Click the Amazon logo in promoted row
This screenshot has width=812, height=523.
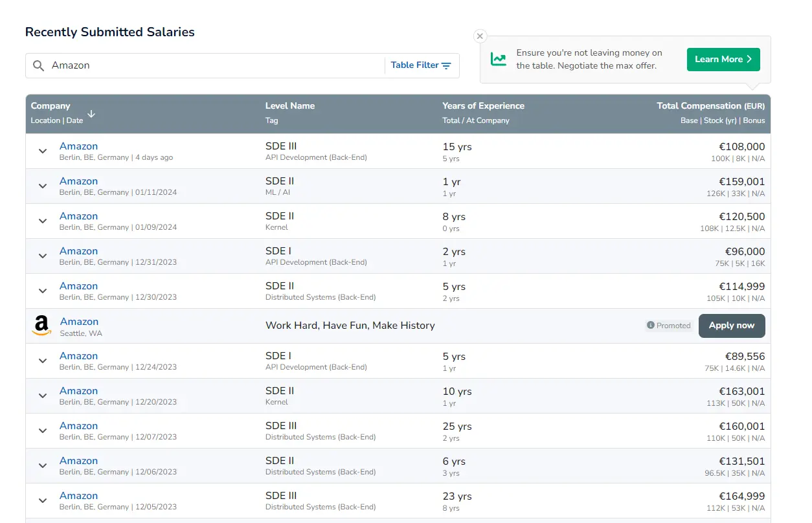[x=41, y=326]
